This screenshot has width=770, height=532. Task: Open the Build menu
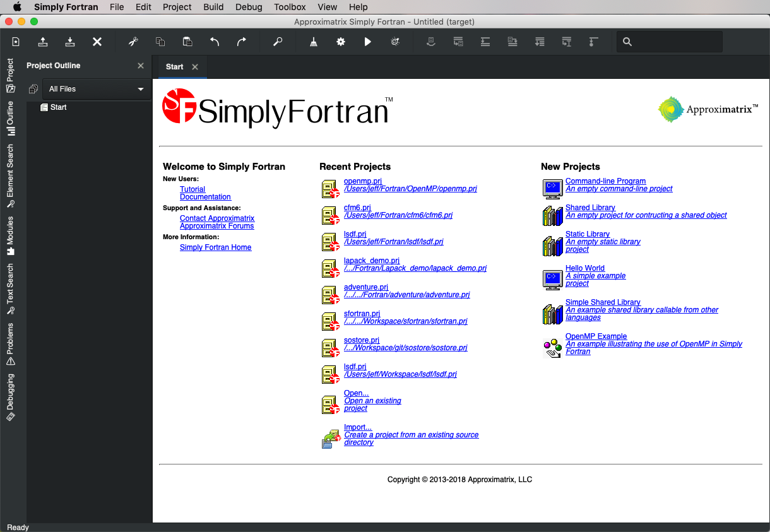[x=213, y=7]
